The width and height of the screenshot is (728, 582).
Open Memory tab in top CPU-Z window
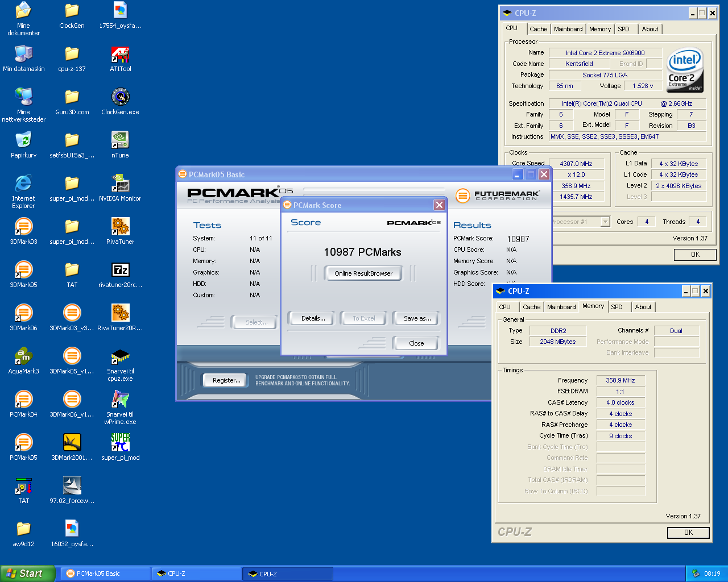point(600,29)
